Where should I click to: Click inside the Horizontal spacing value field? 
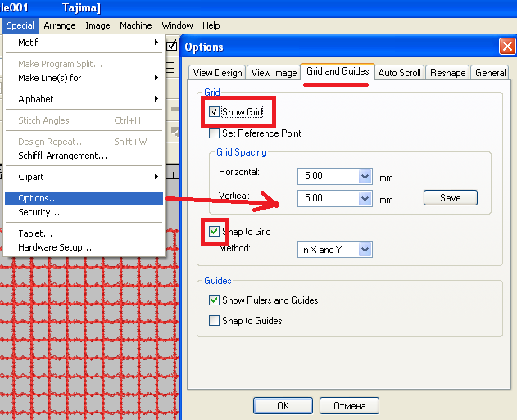[x=328, y=176]
